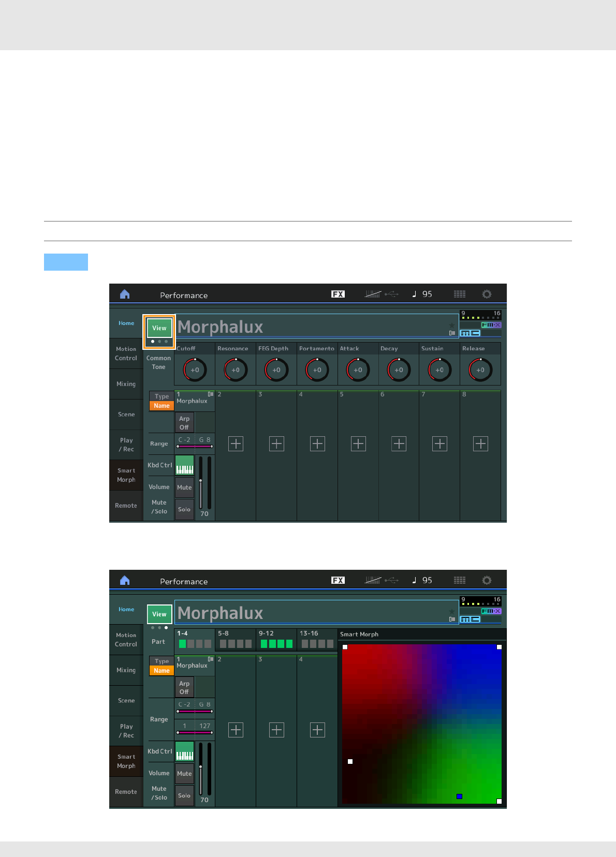Tap the home icon in the upper screen
616x857 pixels.
pyautogui.click(x=125, y=294)
